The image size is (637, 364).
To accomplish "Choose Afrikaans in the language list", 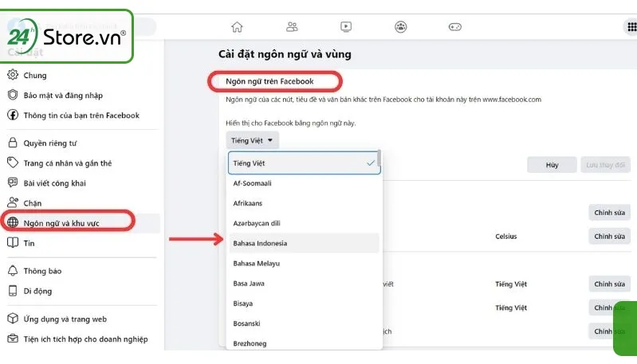I will (x=249, y=203).
